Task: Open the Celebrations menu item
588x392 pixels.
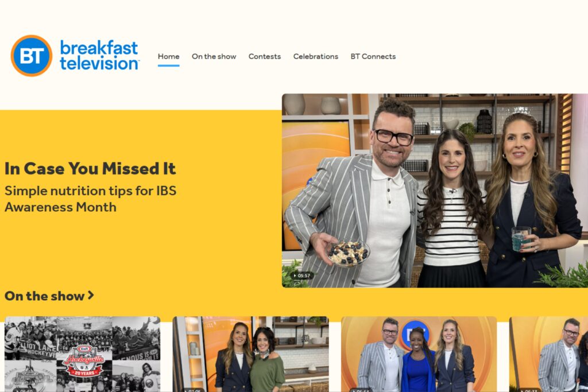Action: [x=315, y=56]
